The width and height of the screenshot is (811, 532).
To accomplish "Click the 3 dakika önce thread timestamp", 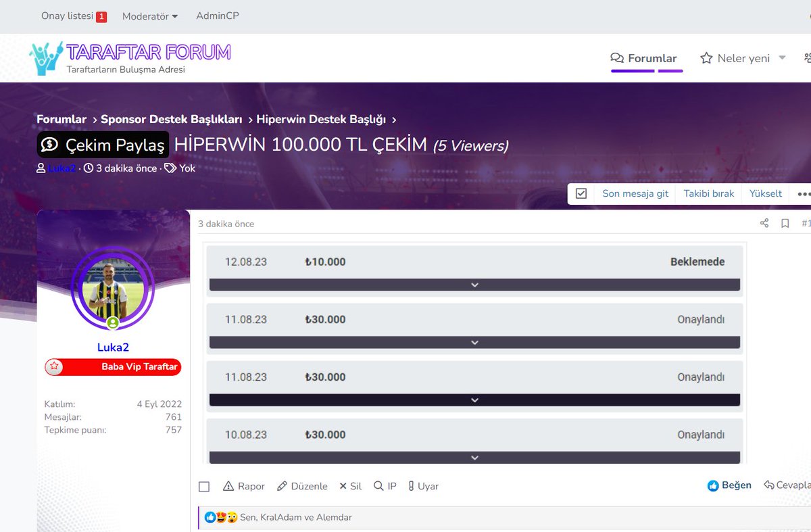I will coord(126,168).
